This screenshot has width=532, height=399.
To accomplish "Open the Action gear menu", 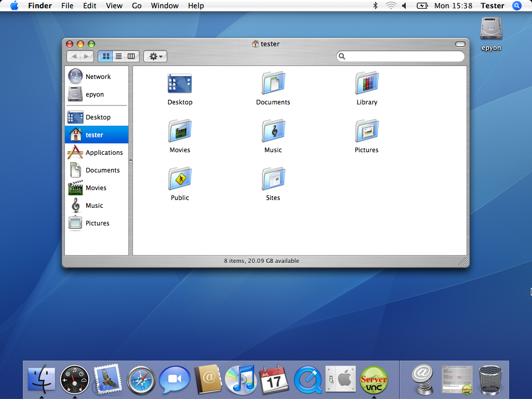I will [x=155, y=56].
